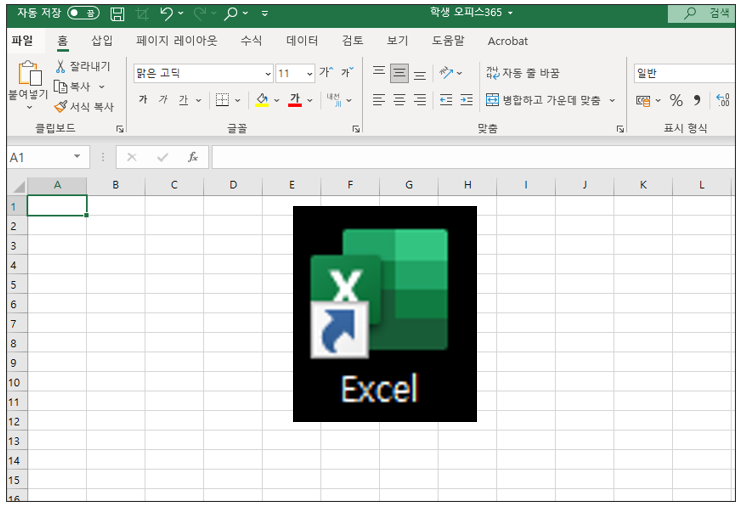Open fill color dropdown arrow
The width and height of the screenshot is (740, 506).
tap(277, 100)
